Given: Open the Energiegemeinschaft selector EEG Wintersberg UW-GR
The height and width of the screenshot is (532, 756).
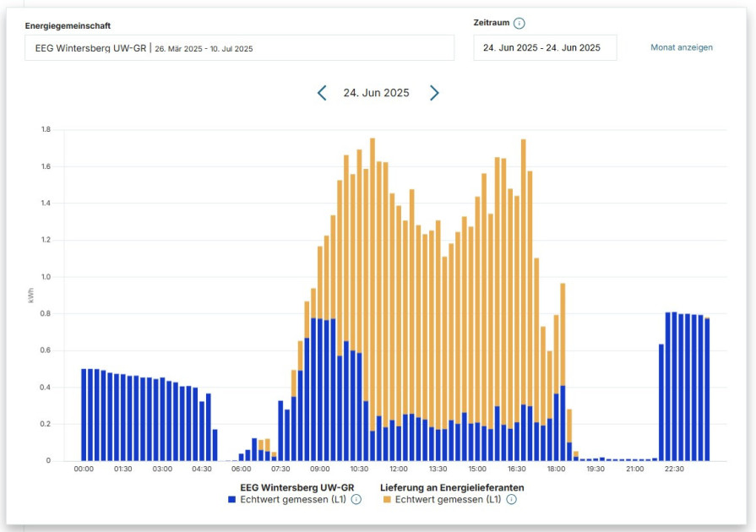Looking at the screenshot, I should tap(240, 47).
